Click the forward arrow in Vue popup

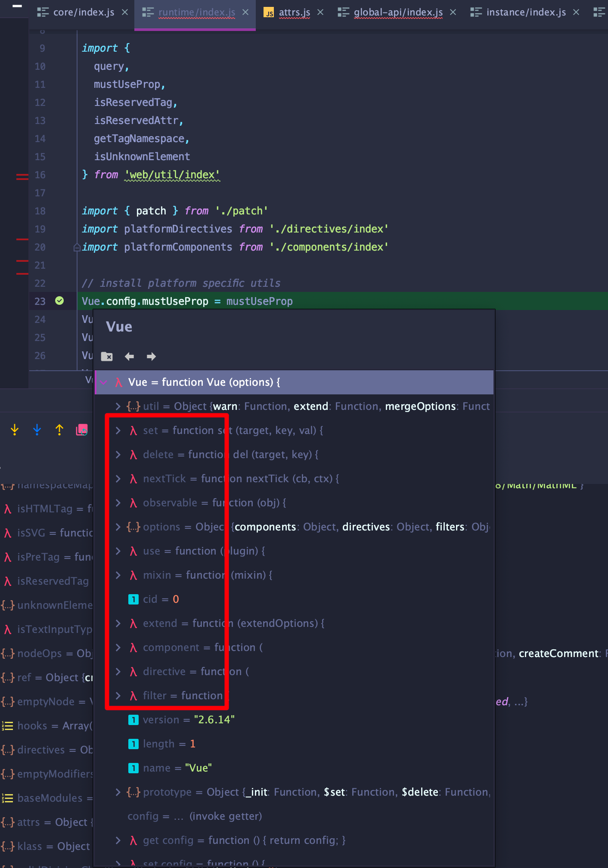(151, 356)
